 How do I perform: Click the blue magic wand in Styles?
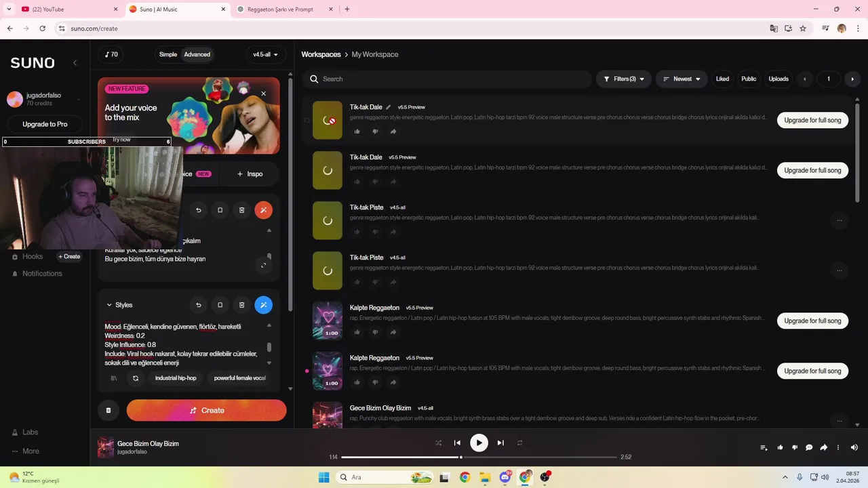[x=264, y=305]
